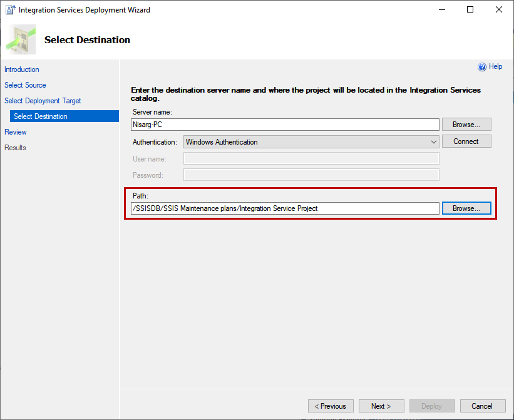Image resolution: width=514 pixels, height=420 pixels.
Task: Open the Review step
Action: 16,132
